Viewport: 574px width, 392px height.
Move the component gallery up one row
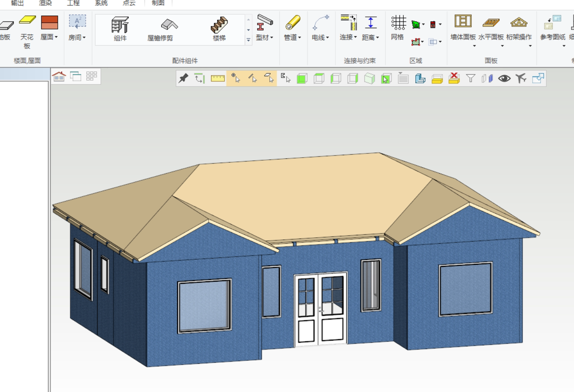point(248,19)
